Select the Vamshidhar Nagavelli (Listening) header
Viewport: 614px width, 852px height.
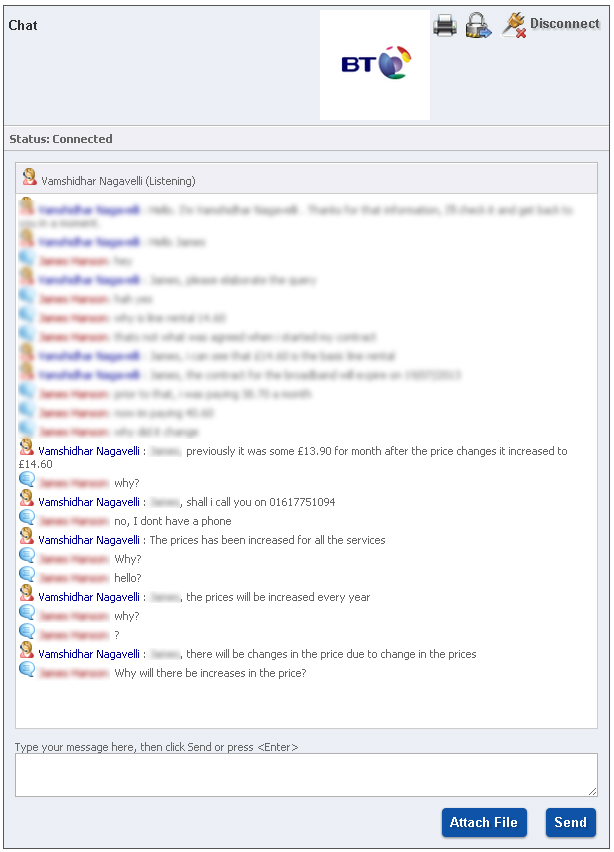point(118,181)
